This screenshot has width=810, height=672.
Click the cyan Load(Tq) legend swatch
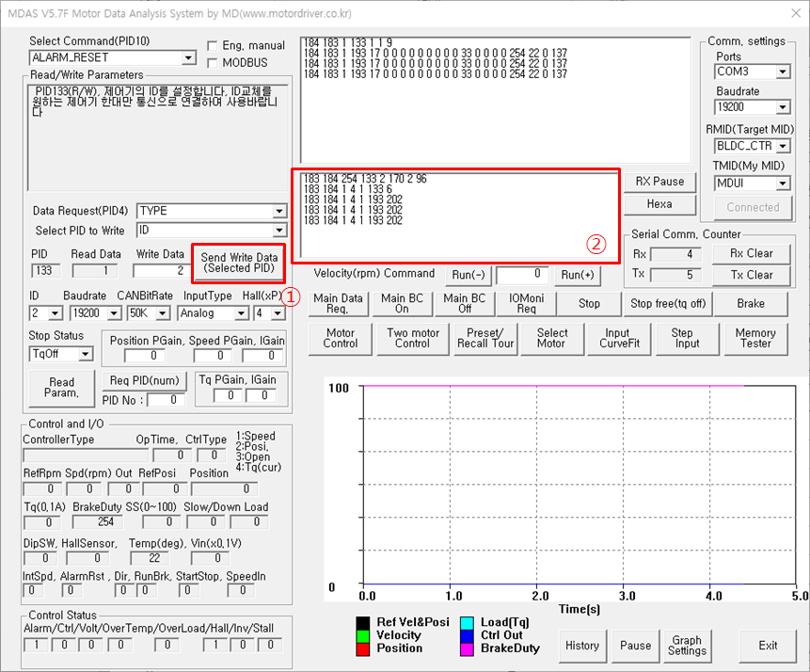[x=468, y=622]
